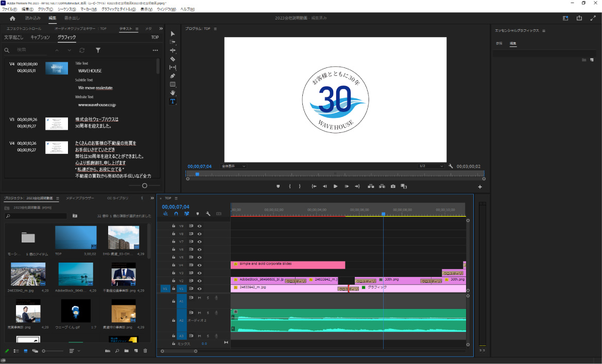Screen dimensions: 602x364
Task: Step back one frame
Action: click(325, 186)
